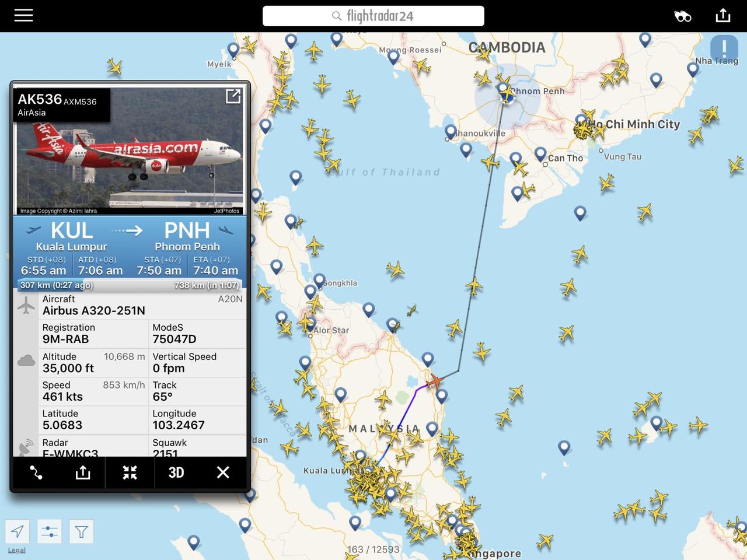The image size is (747, 560).
Task: Tap the share icon in top bar
Action: [x=723, y=16]
